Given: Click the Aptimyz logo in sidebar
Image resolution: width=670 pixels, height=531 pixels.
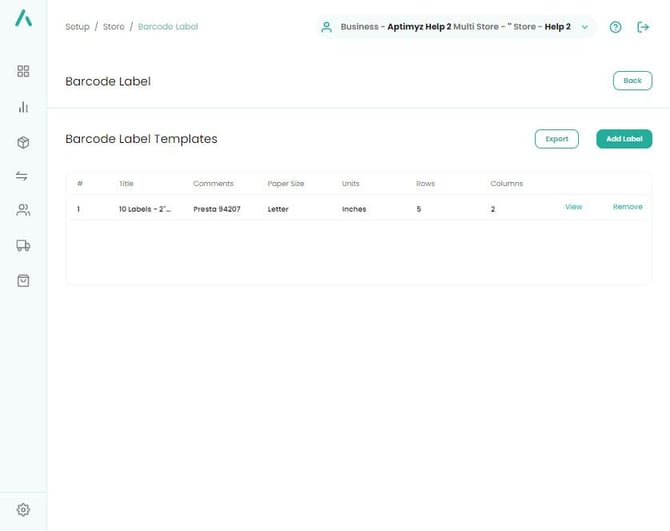Looking at the screenshot, I should (23, 26).
